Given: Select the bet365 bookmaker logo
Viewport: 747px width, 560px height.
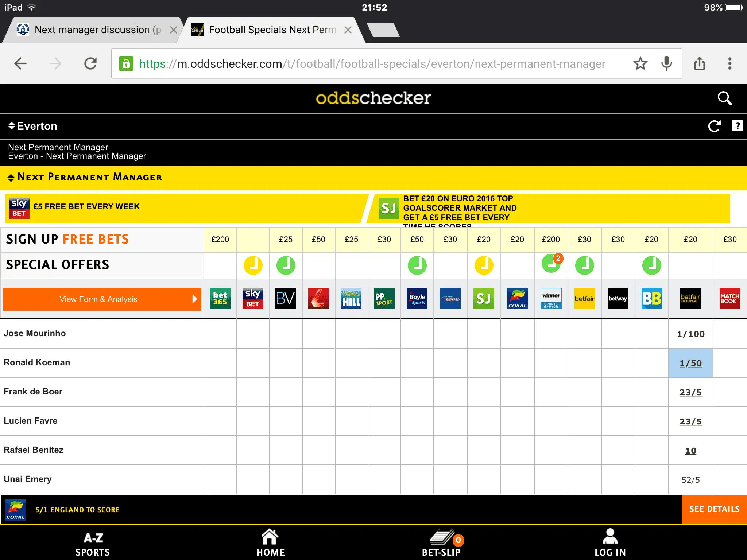Looking at the screenshot, I should pyautogui.click(x=220, y=299).
